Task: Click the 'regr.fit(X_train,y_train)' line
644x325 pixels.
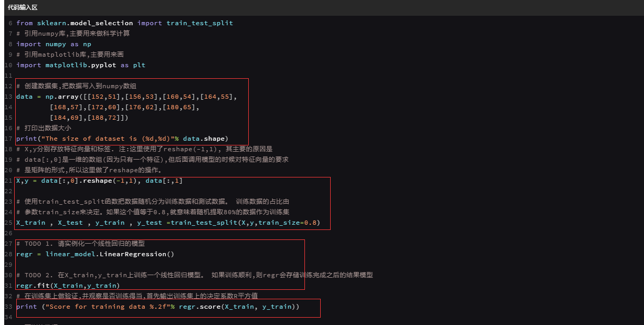Action: pyautogui.click(x=68, y=286)
